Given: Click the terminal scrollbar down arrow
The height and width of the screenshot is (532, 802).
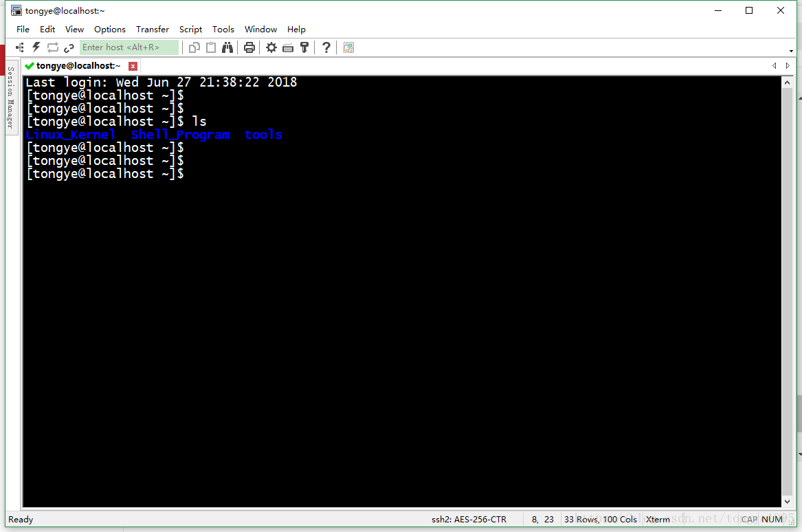Looking at the screenshot, I should 787,502.
